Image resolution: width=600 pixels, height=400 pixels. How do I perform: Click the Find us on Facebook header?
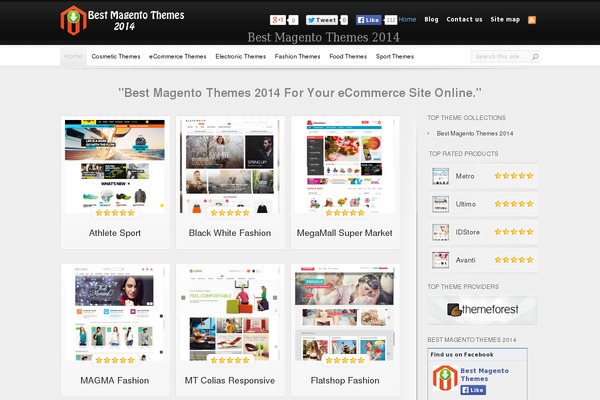(462, 354)
